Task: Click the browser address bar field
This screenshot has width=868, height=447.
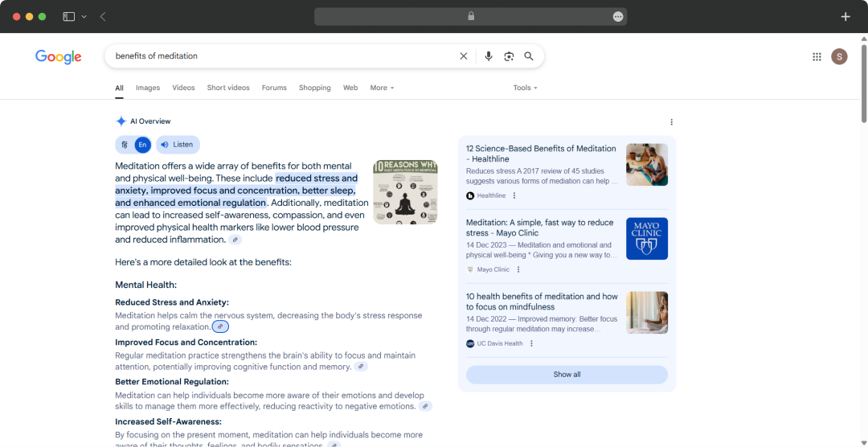Action: tap(470, 17)
